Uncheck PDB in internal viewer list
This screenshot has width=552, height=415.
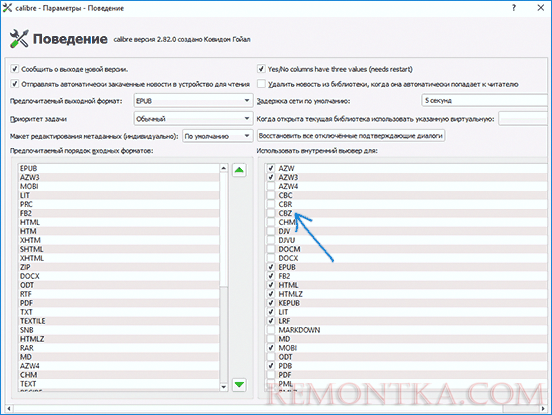tap(271, 366)
